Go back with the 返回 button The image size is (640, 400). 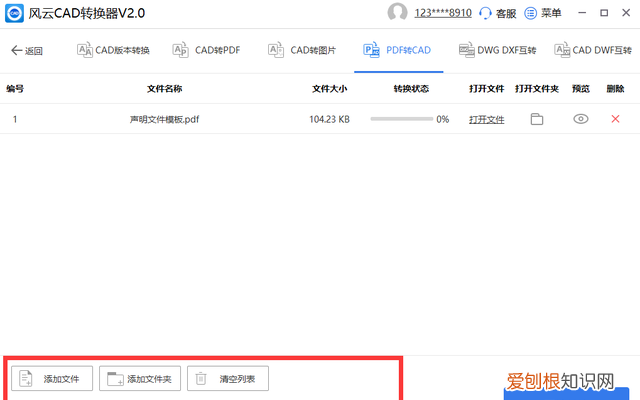[27, 51]
